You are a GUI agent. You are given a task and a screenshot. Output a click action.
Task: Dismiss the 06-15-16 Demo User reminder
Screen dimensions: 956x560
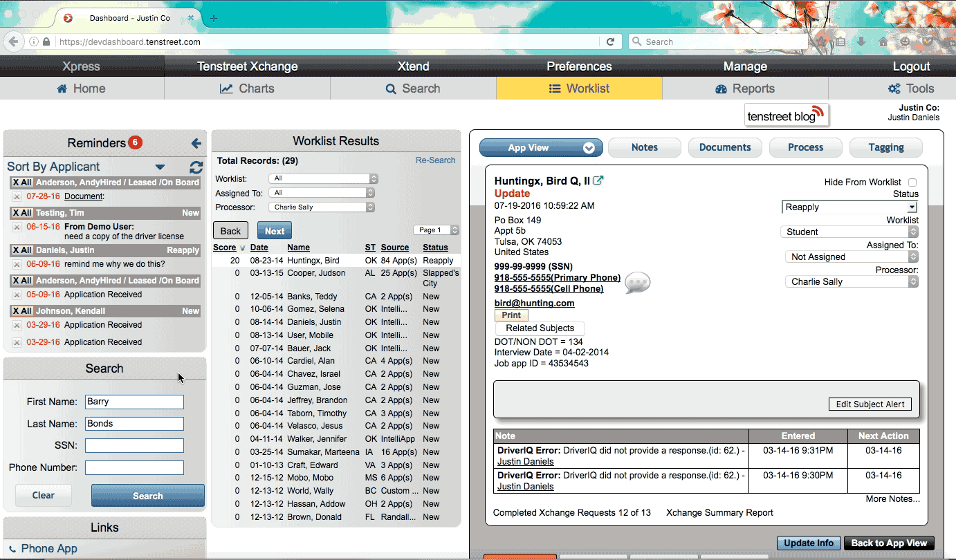pos(17,227)
